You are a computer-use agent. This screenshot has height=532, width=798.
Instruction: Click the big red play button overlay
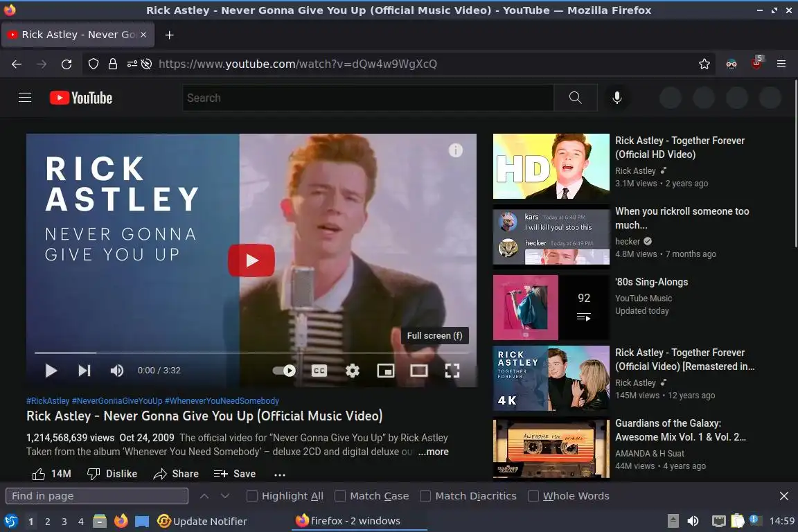coord(251,260)
